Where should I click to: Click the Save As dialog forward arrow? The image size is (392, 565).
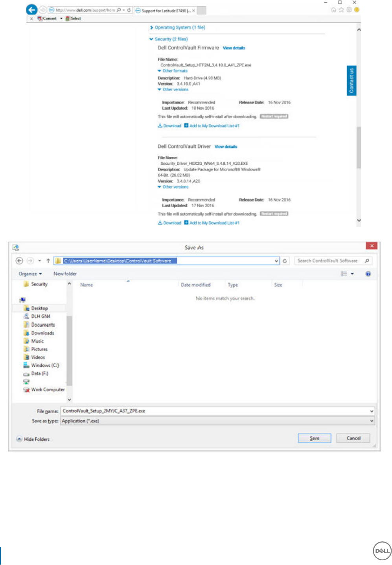tap(30, 261)
